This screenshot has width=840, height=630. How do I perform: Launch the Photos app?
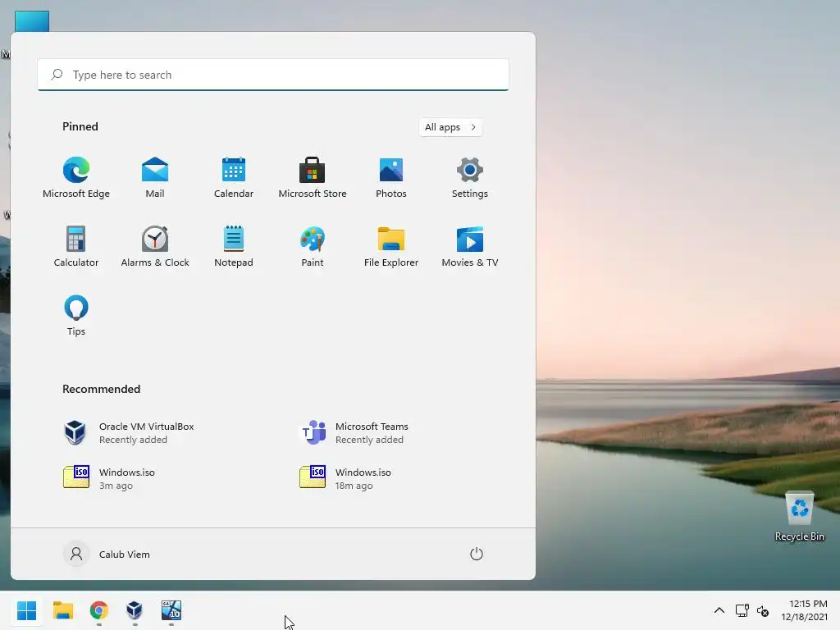391,178
